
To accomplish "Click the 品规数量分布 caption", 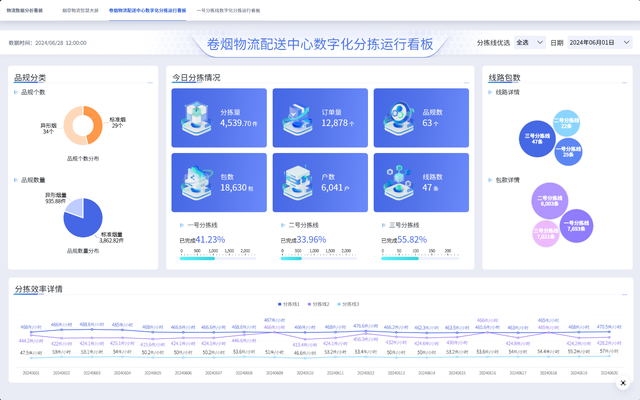I will 83,251.
